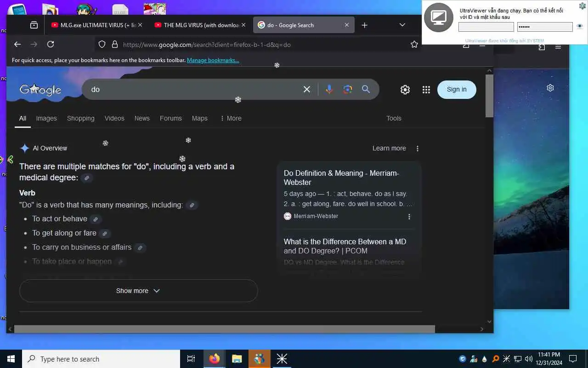Submit search with the magnifier icon
Screen dimensions: 588x368
click(x=366, y=89)
